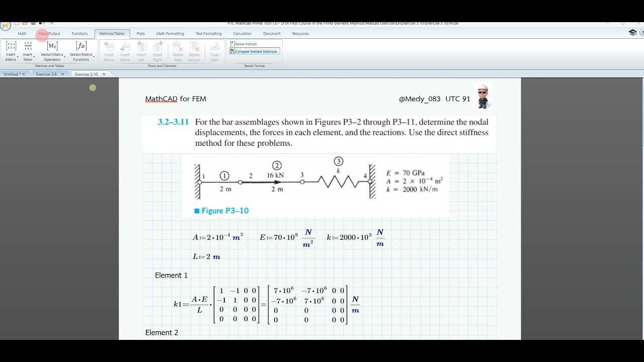Click the Delete Row icon

click(x=178, y=46)
